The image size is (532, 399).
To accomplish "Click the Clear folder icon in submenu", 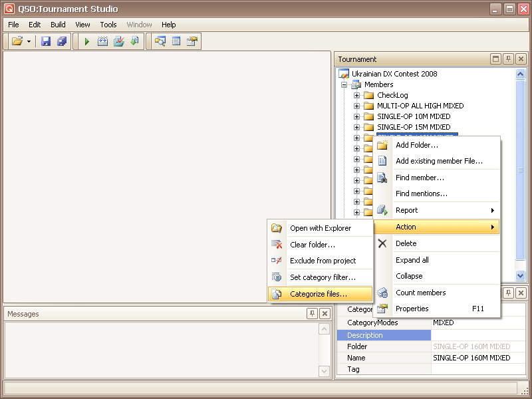I will click(277, 245).
